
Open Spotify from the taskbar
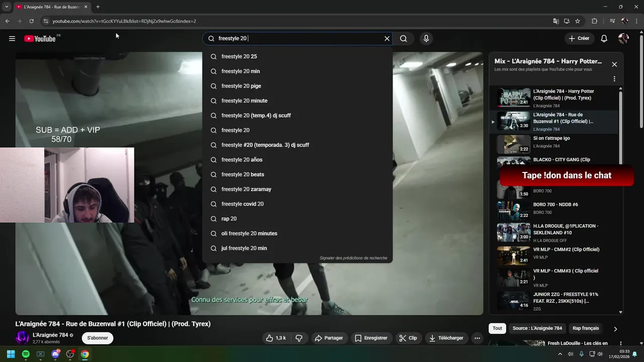pyautogui.click(x=26, y=354)
